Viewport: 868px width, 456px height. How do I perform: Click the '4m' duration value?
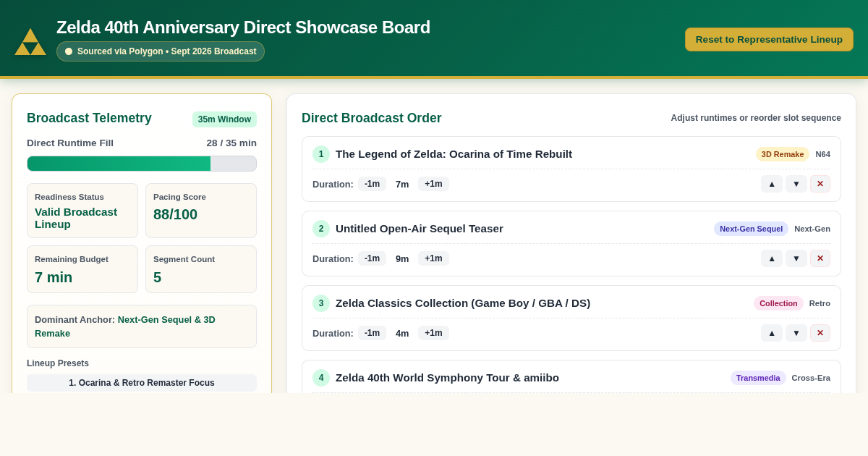point(402,333)
